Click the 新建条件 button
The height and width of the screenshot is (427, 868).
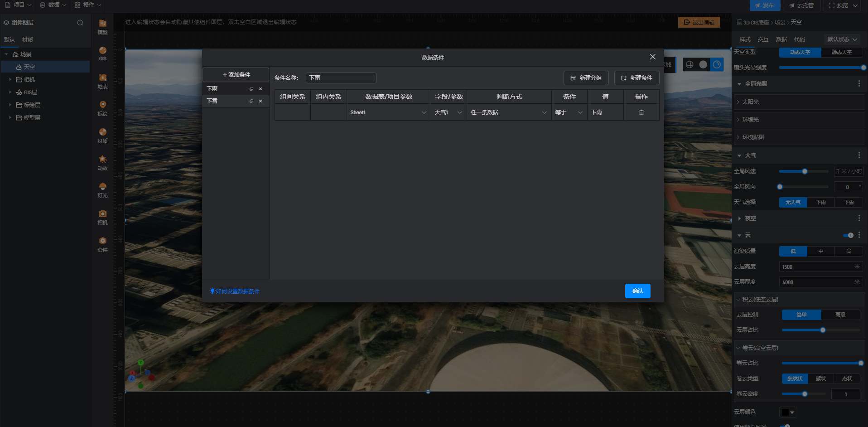coord(637,78)
